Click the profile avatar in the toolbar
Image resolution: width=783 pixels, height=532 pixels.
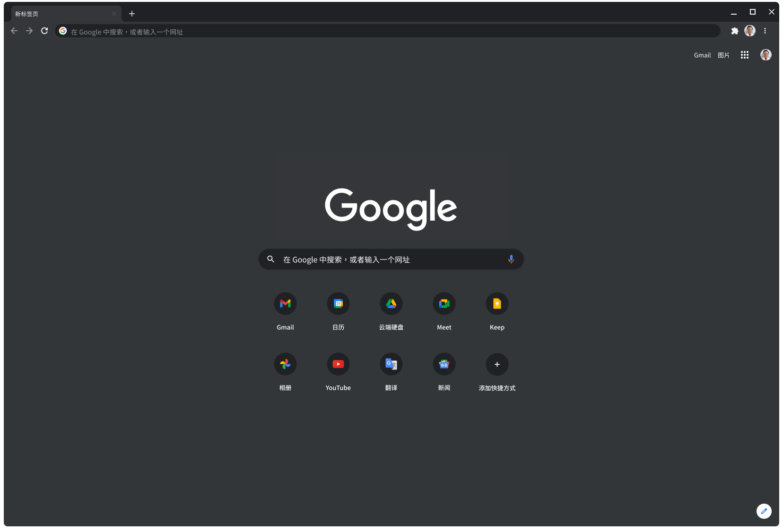point(750,31)
